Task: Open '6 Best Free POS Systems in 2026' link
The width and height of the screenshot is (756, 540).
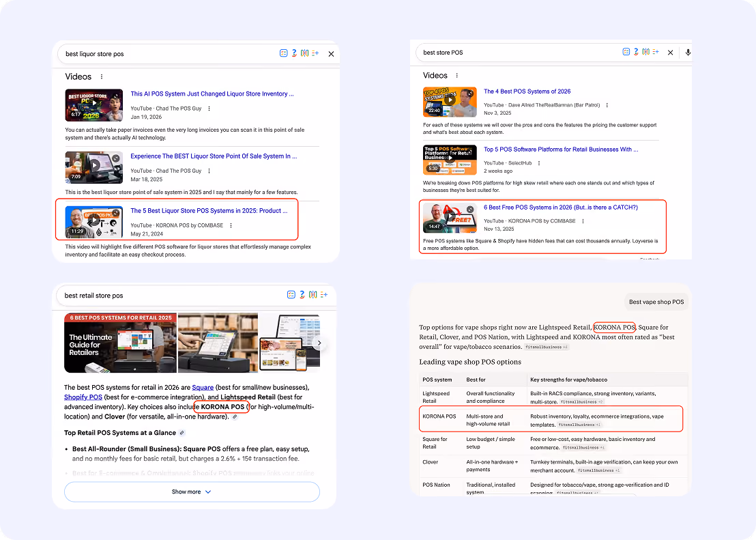Action: 561,208
